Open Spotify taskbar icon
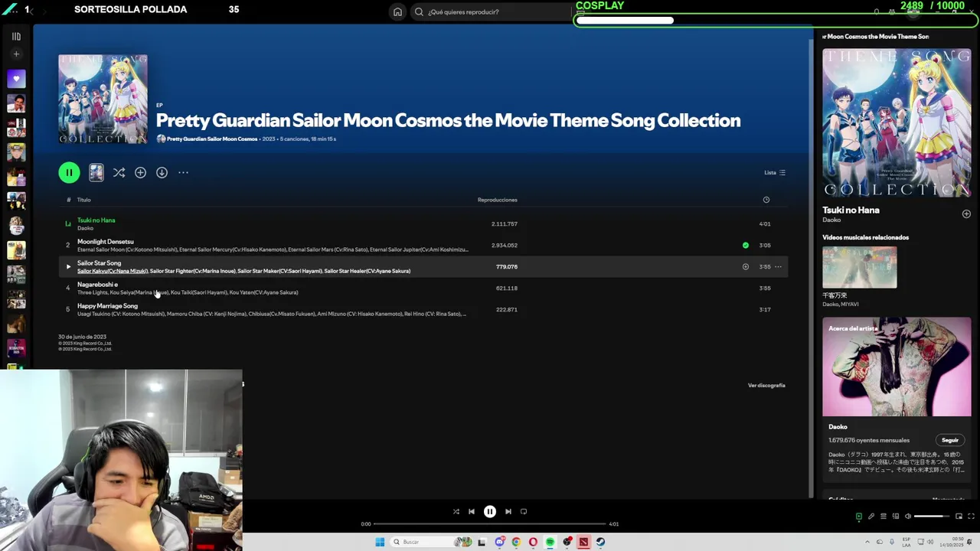 pyautogui.click(x=550, y=542)
